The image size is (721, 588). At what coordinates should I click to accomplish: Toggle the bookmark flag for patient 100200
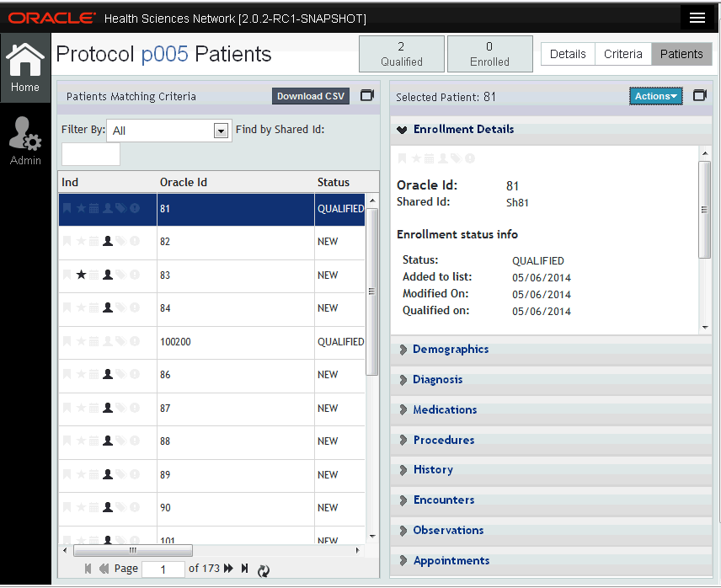coord(67,341)
